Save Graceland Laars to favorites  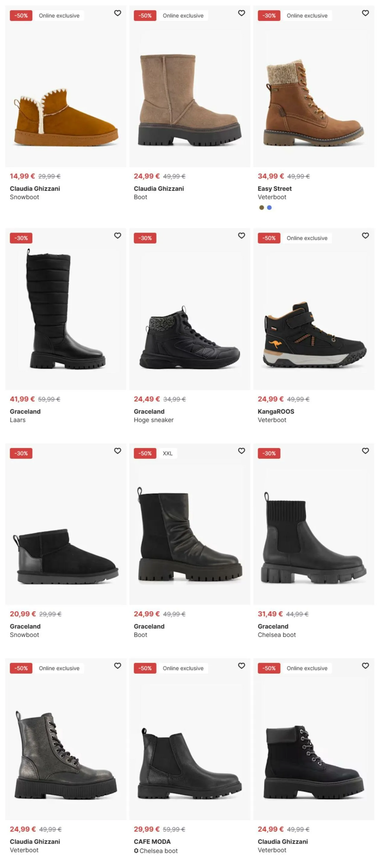click(118, 236)
